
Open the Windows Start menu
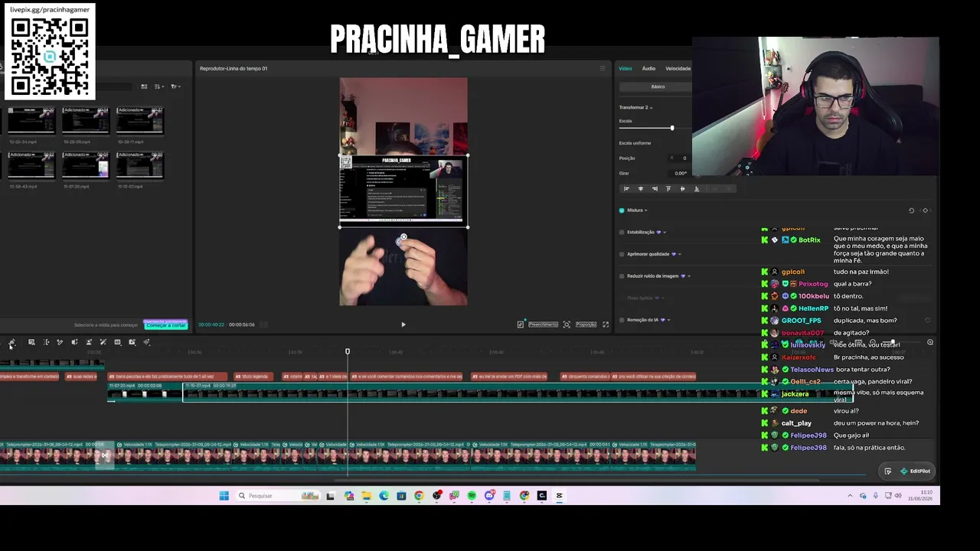pos(224,496)
